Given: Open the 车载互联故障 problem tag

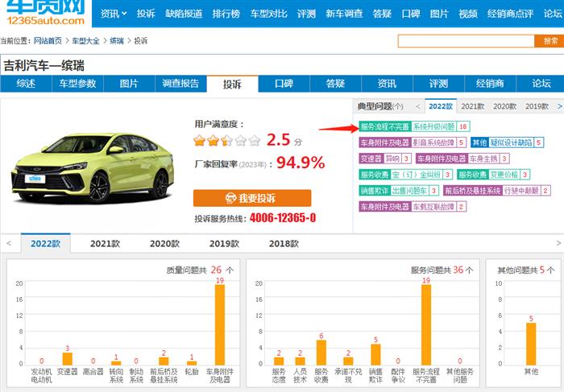Looking at the screenshot, I should (x=413, y=207).
